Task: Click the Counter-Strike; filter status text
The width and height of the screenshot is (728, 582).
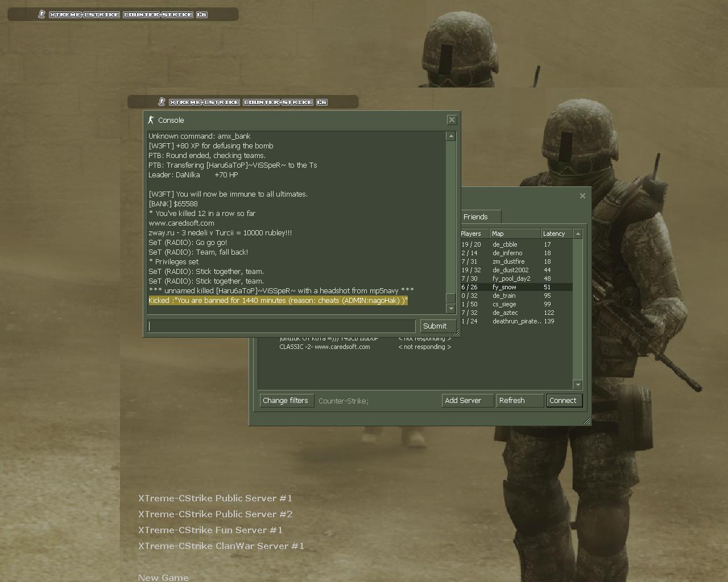Action: coord(344,401)
